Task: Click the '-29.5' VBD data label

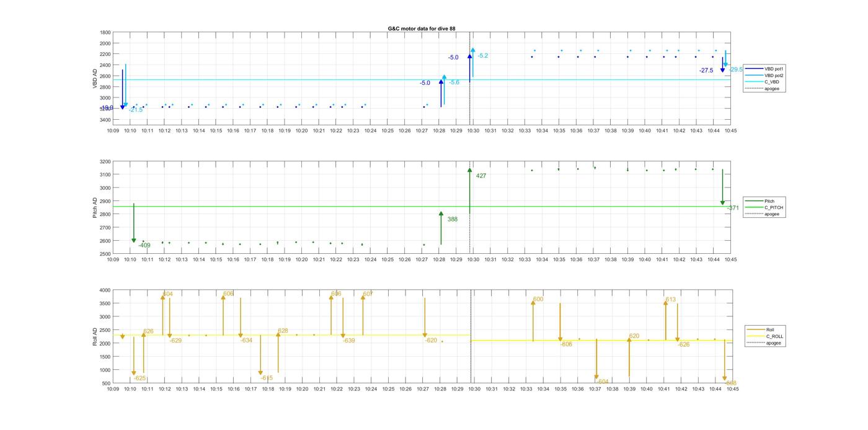Action: pos(736,69)
